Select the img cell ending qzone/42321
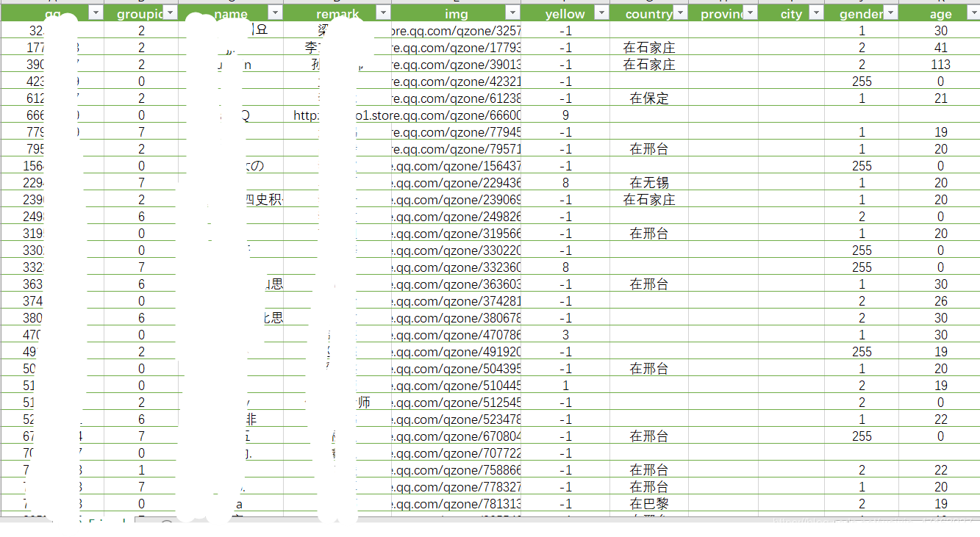 pyautogui.click(x=456, y=82)
